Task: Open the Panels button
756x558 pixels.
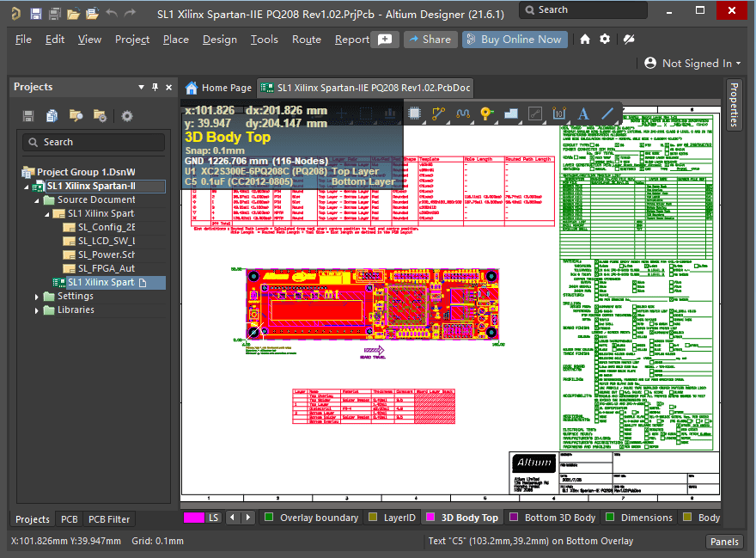Action: [724, 542]
